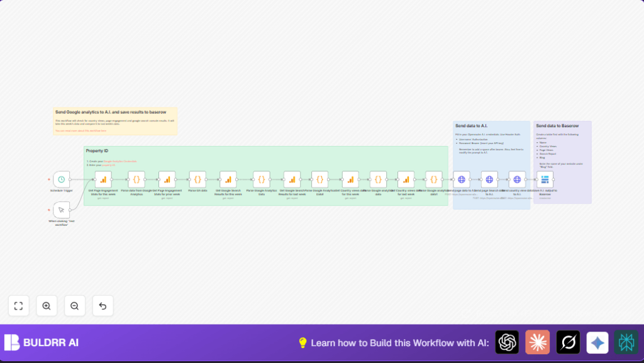Zoom out of the workflow canvas
Viewport: 644px width, 363px height.
coord(75,306)
